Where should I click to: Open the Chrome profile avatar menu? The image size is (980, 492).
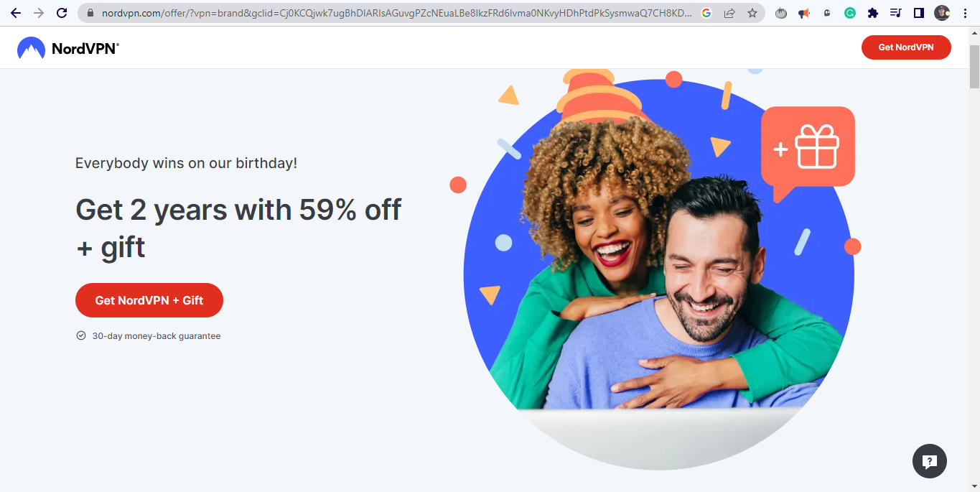(x=942, y=13)
